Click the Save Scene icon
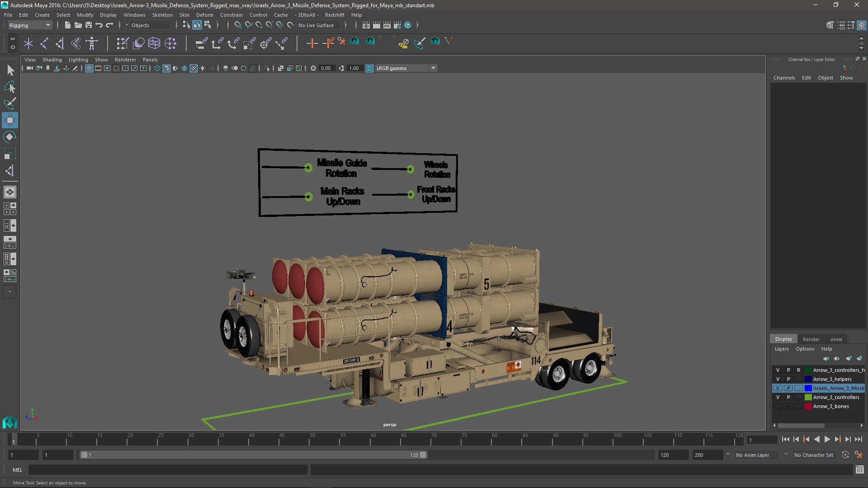This screenshot has height=488, width=868. [89, 25]
